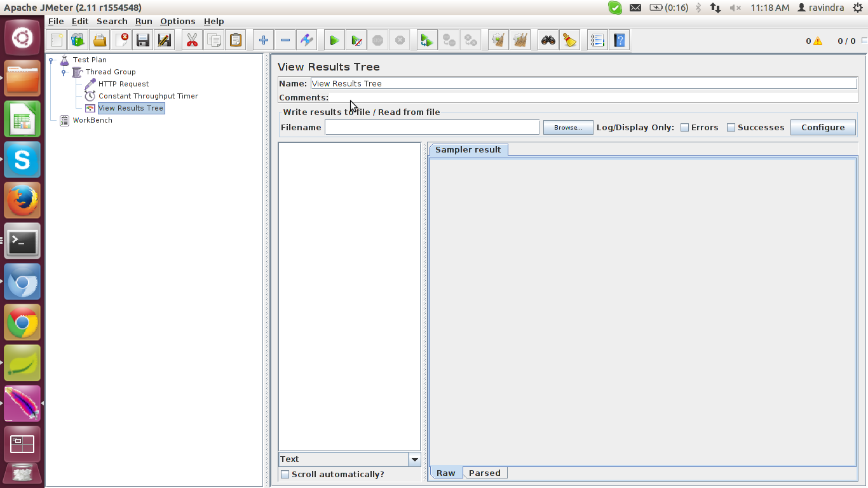Click Start no pauses icon
This screenshot has height=488, width=868.
click(x=356, y=41)
